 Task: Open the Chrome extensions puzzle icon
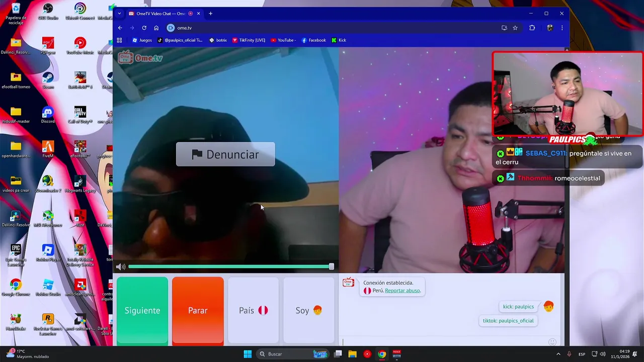(532, 28)
